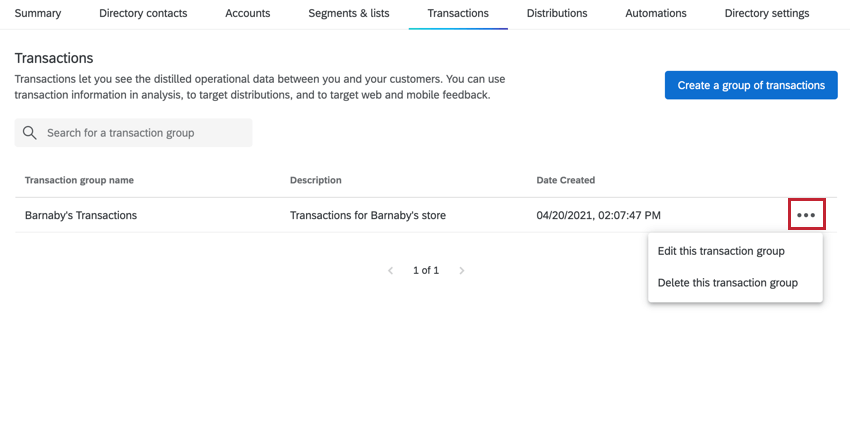Click the Description column header
850x425 pixels.
316,180
